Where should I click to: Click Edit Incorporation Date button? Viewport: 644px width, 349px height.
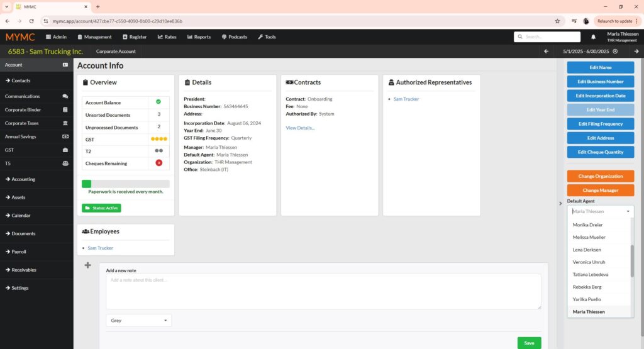[x=601, y=96]
